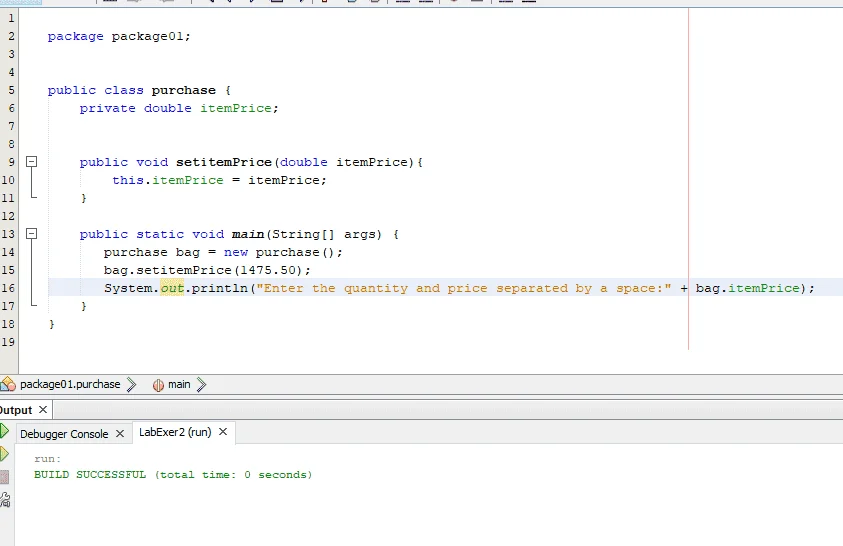
Task: Click the 'package' keyword on line 2
Action: pyautogui.click(x=75, y=37)
